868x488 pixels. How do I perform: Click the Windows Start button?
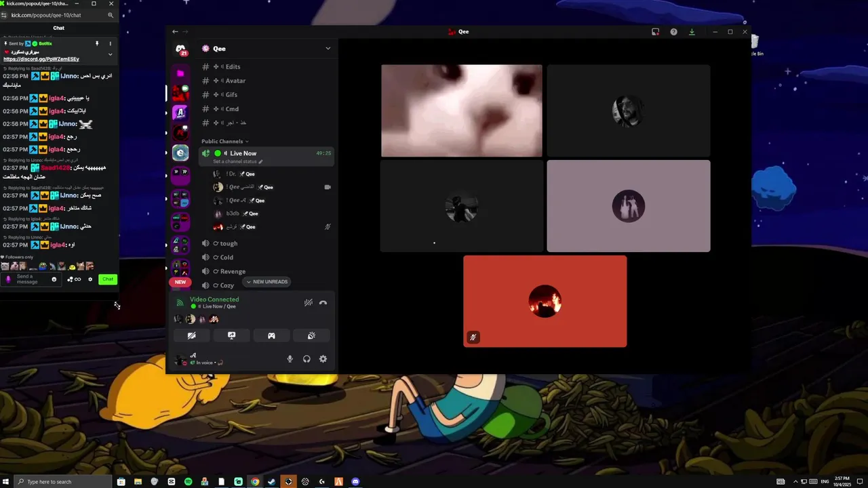click(6, 482)
